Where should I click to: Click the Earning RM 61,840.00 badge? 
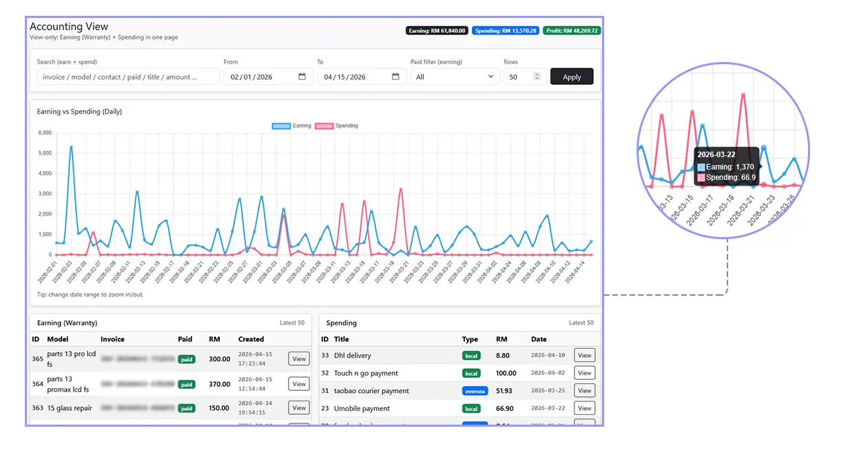(437, 30)
